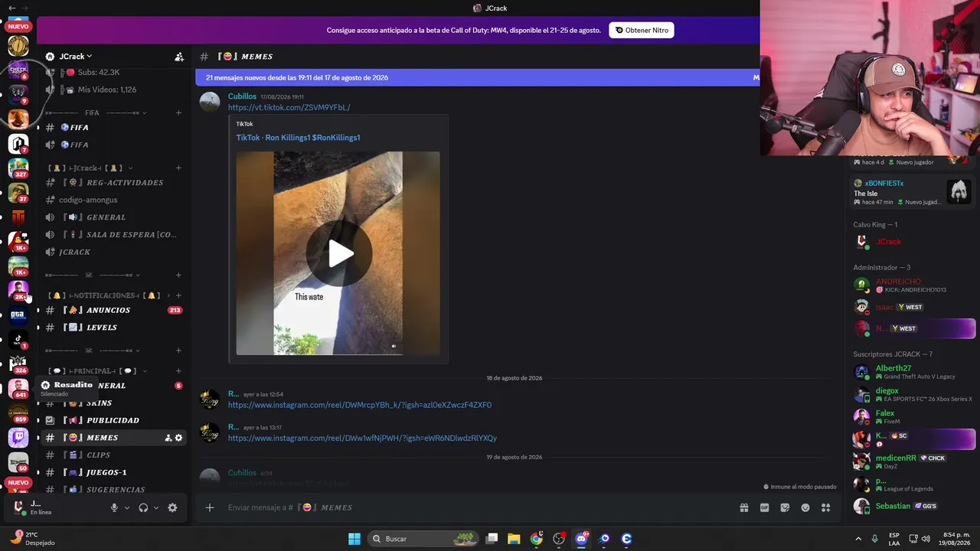View medicenRR member profile
Screen dimensions: 980x551
tap(914, 461)
